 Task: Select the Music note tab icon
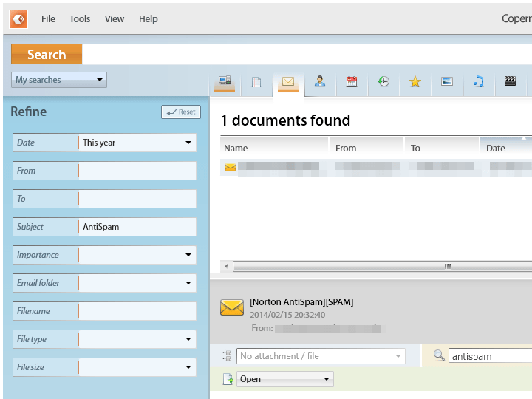coord(478,82)
